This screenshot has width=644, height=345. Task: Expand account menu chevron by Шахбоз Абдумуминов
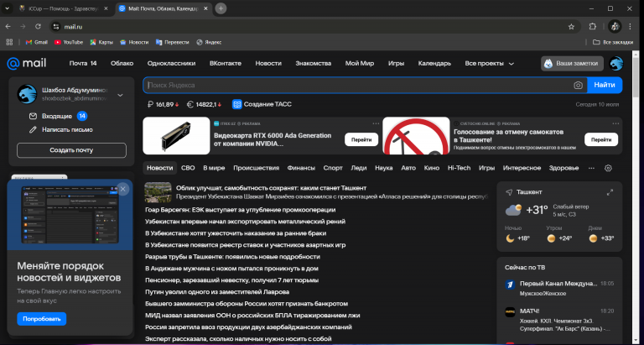tap(121, 95)
